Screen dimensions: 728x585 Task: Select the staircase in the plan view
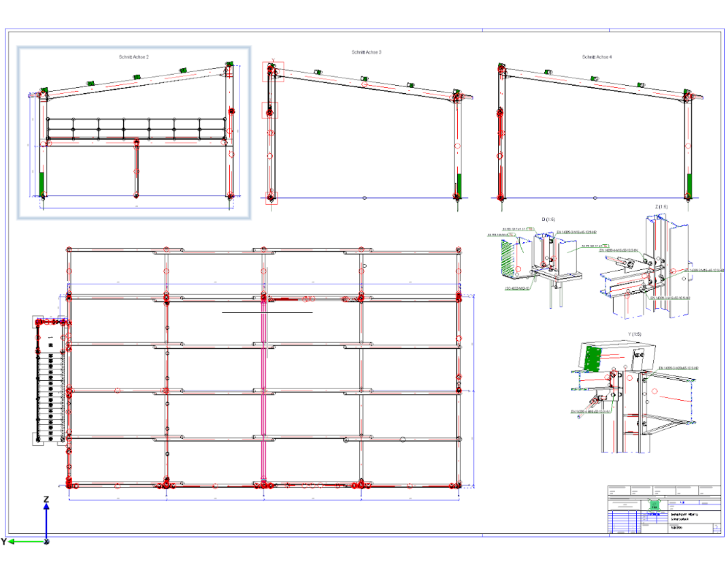50,381
